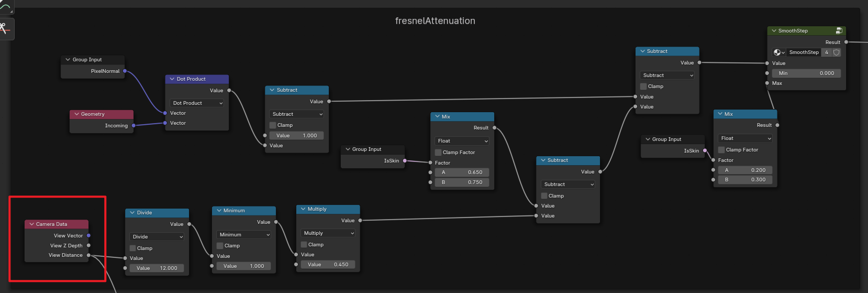The image size is (868, 293).
Task: Toggle Clamp checkbox in the Multiply node
Action: pos(304,245)
